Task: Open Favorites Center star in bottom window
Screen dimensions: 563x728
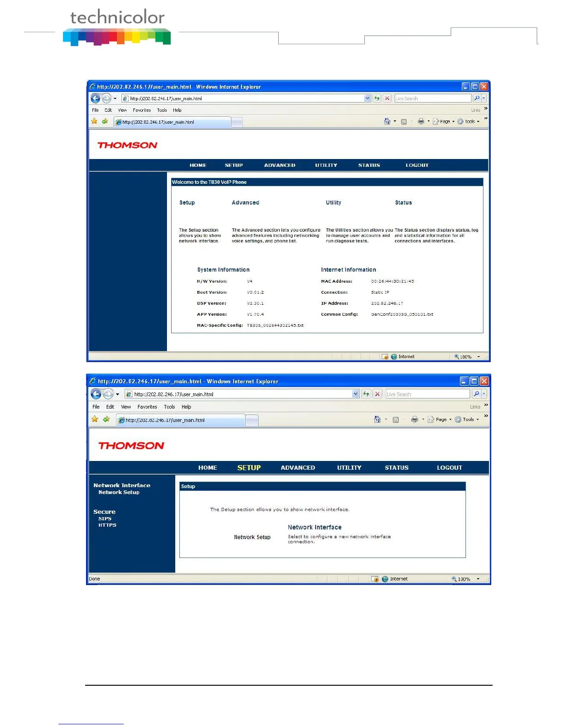Action: click(x=95, y=419)
